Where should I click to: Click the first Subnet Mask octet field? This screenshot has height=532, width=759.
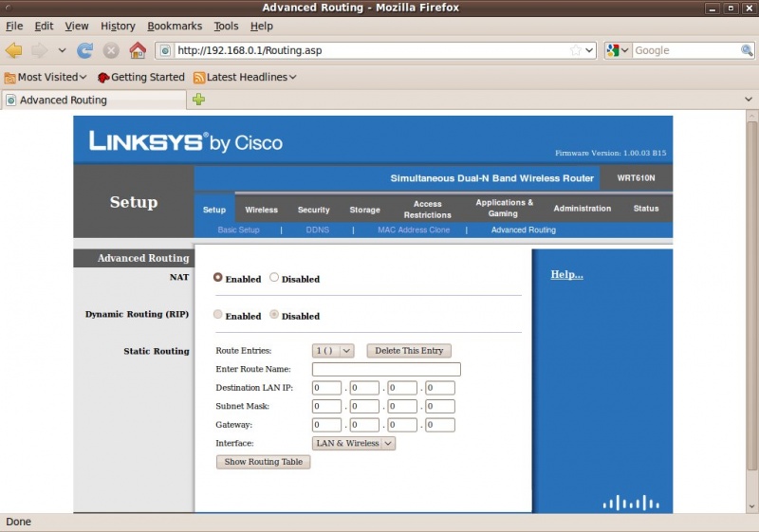coord(326,406)
